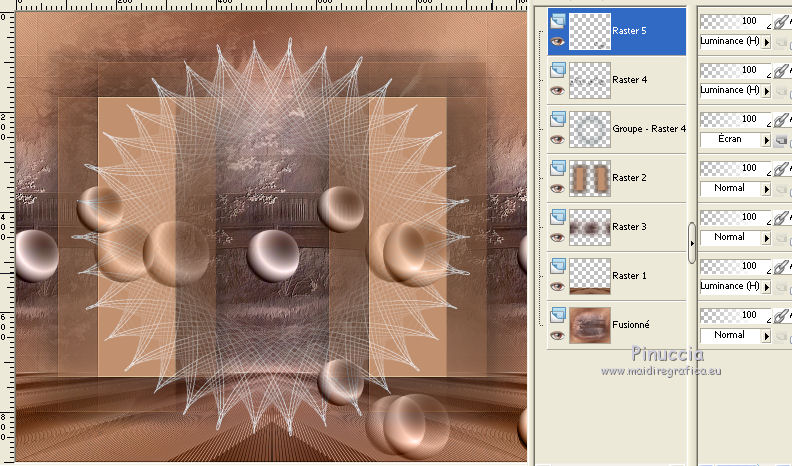Select Raster 2 layer thumbnail
Screen dimensions: 792x466
[590, 178]
